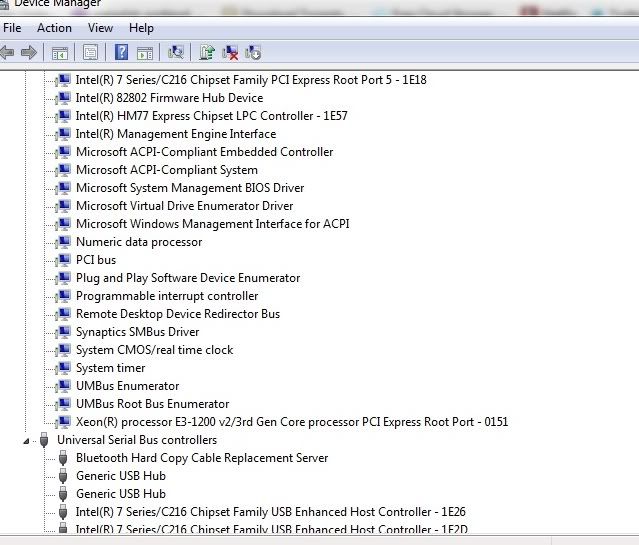Select the Universal Serial Bus controllers category icon
The image size is (639, 545).
coord(44,440)
